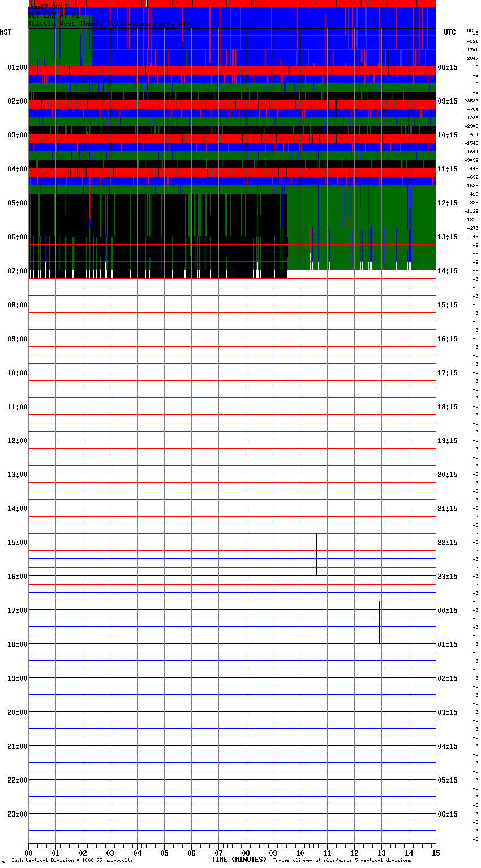This screenshot has height=868, width=481.
Task: Click the '13:00' MST time label
Action: point(18,475)
